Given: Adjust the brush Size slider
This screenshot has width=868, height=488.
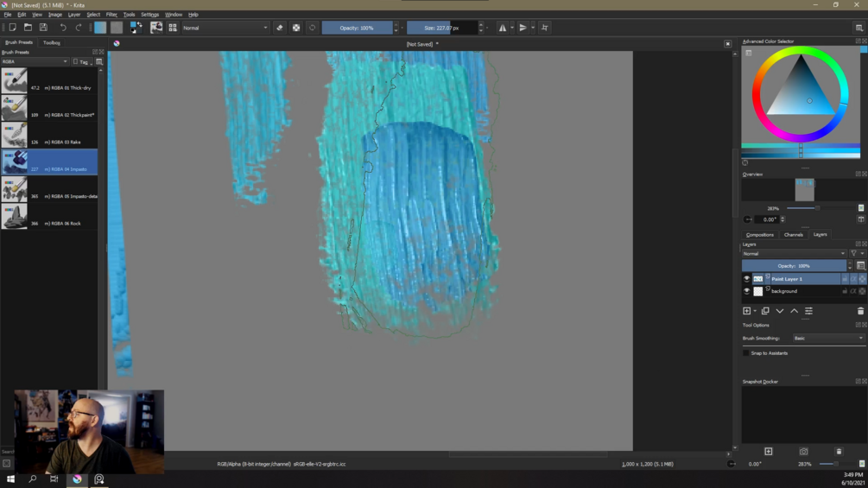Looking at the screenshot, I should [x=441, y=28].
